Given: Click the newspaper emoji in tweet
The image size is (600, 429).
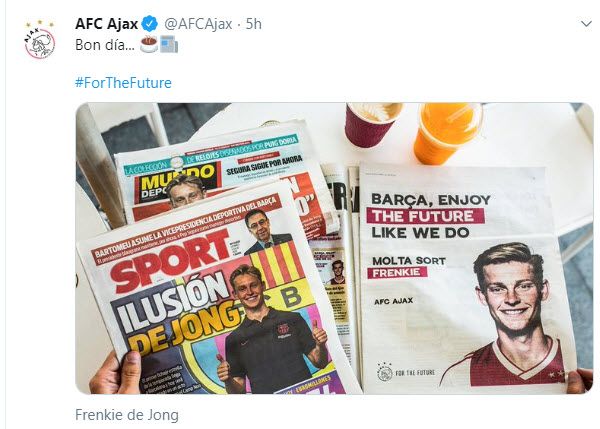Looking at the screenshot, I should point(168,45).
